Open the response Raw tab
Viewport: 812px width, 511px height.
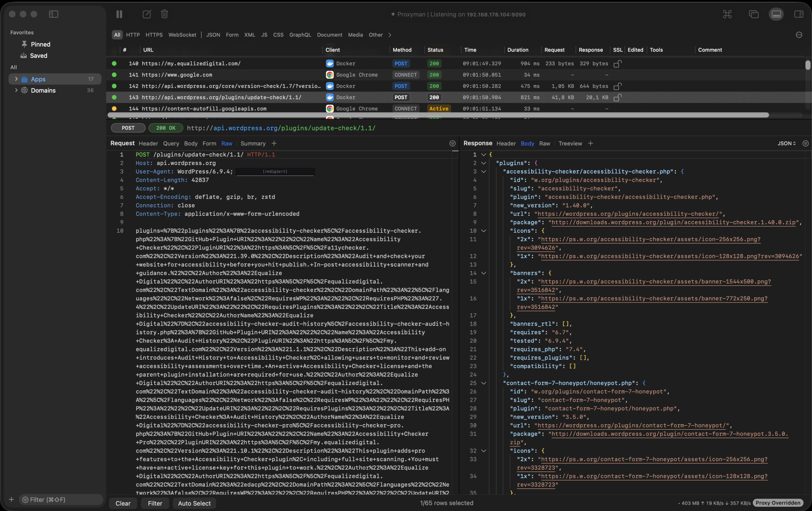tap(545, 143)
